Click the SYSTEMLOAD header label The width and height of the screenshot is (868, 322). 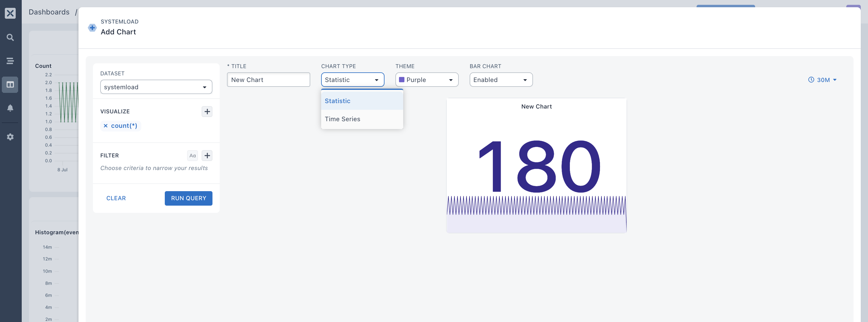(120, 21)
